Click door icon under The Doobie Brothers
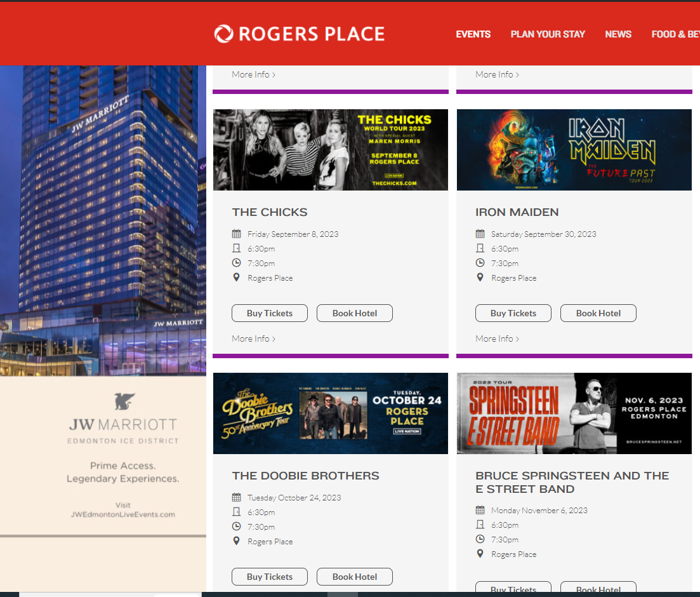Viewport: 700px width, 597px height. point(237,512)
